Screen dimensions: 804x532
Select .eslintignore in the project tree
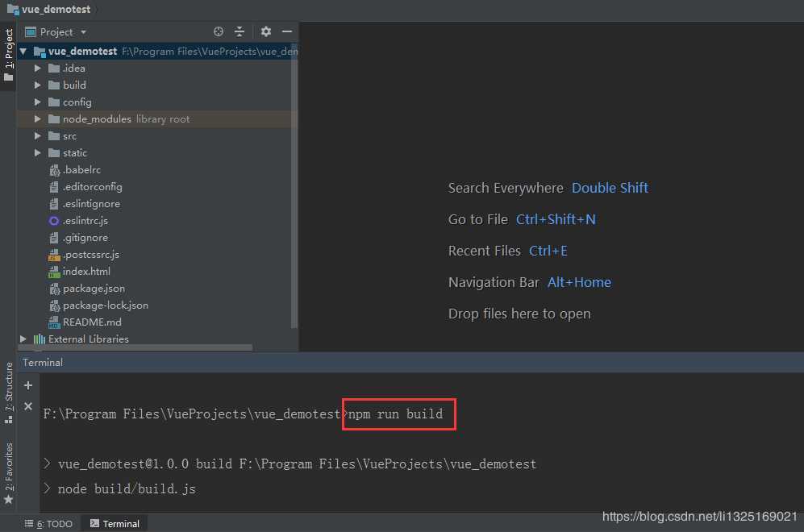tap(91, 203)
